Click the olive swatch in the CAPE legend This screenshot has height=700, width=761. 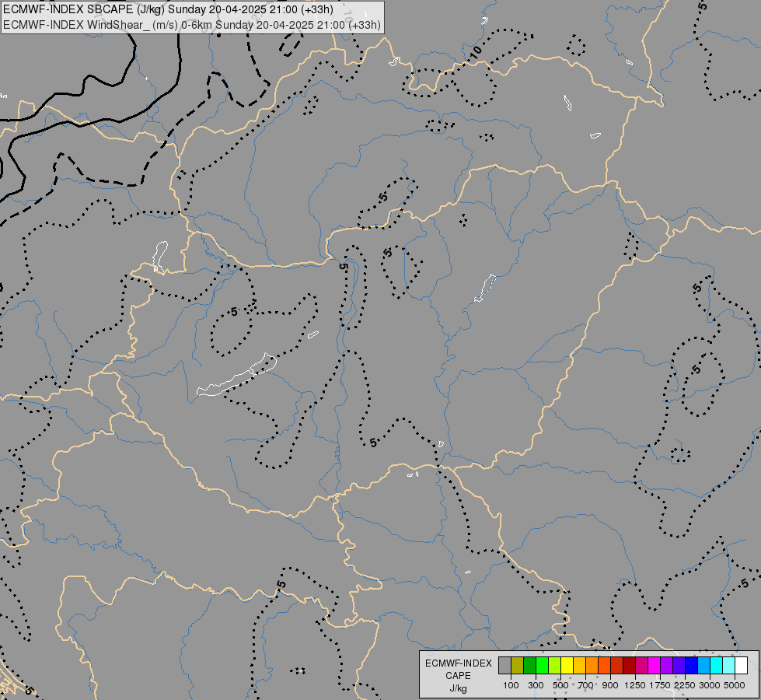coord(518,665)
